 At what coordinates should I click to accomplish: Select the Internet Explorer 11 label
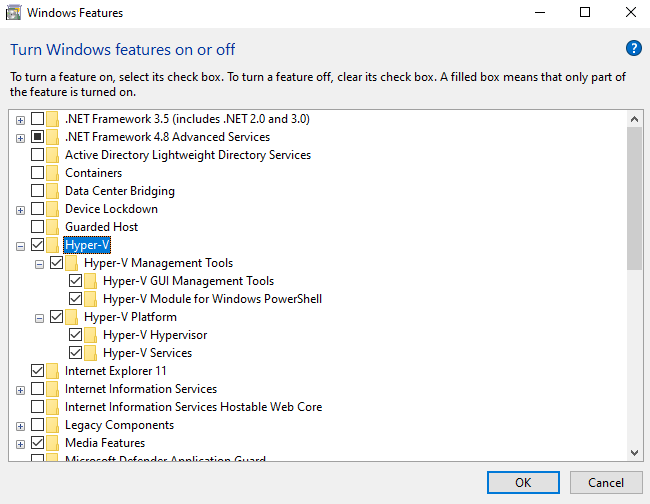[116, 371]
